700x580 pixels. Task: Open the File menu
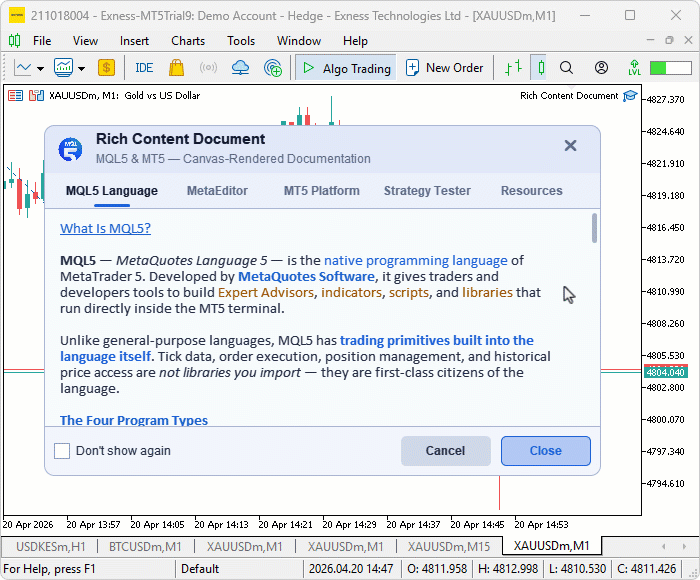(x=42, y=41)
